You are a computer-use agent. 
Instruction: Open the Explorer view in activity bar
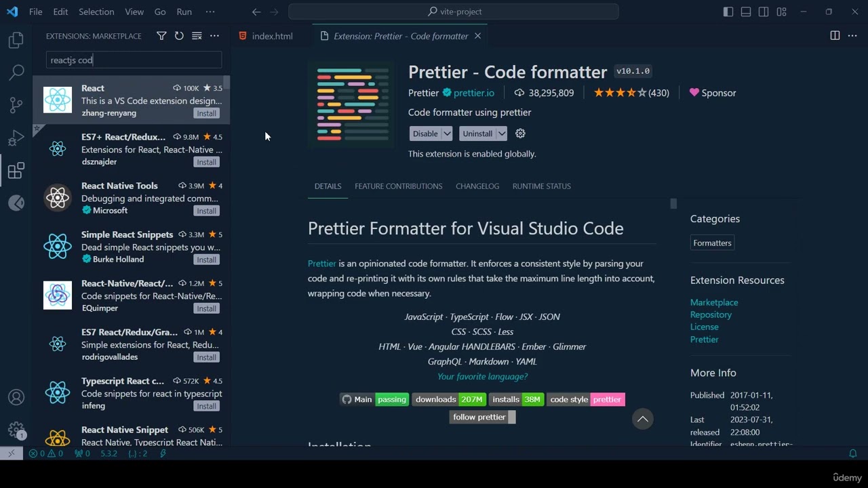[x=16, y=40]
